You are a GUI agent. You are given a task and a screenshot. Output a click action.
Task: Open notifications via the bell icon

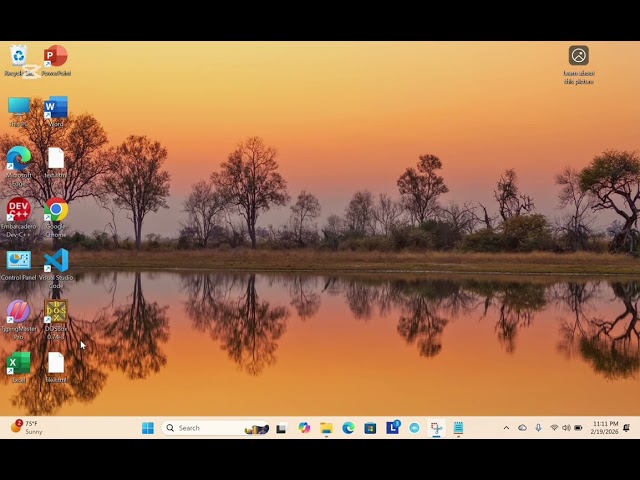(x=627, y=428)
